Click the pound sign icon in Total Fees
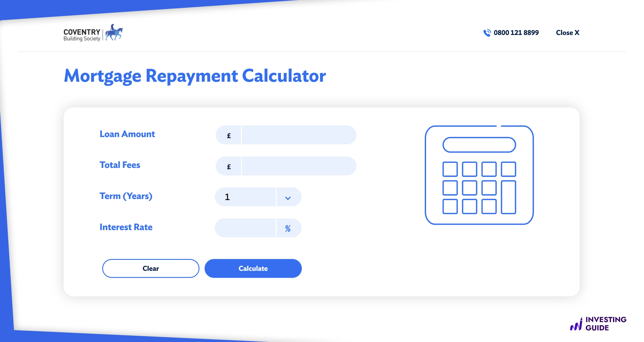 (228, 166)
